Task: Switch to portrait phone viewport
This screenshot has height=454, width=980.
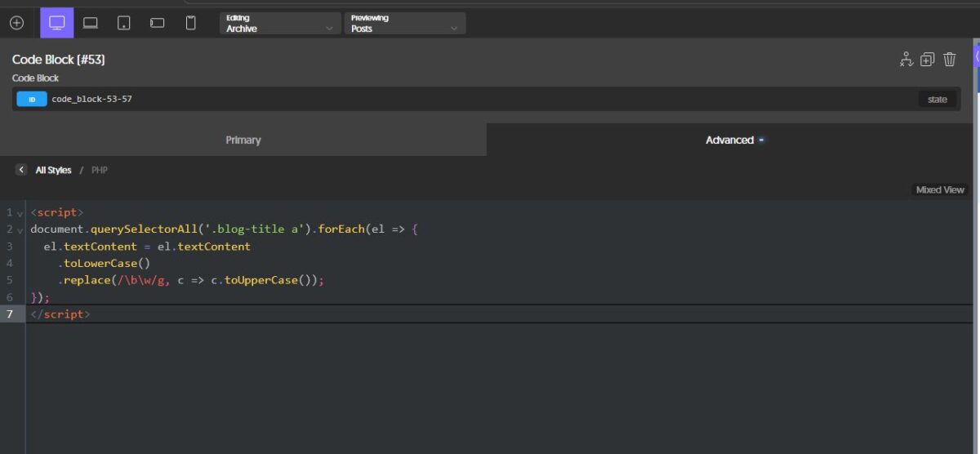Action: click(191, 23)
